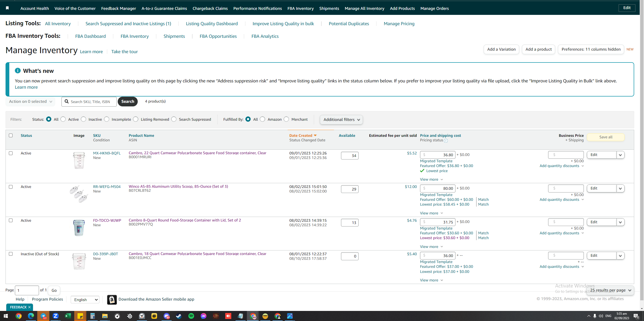Open the Photos app from the taskbar
Image resolution: width=644 pixels, height=321 pixels.
click(x=290, y=316)
